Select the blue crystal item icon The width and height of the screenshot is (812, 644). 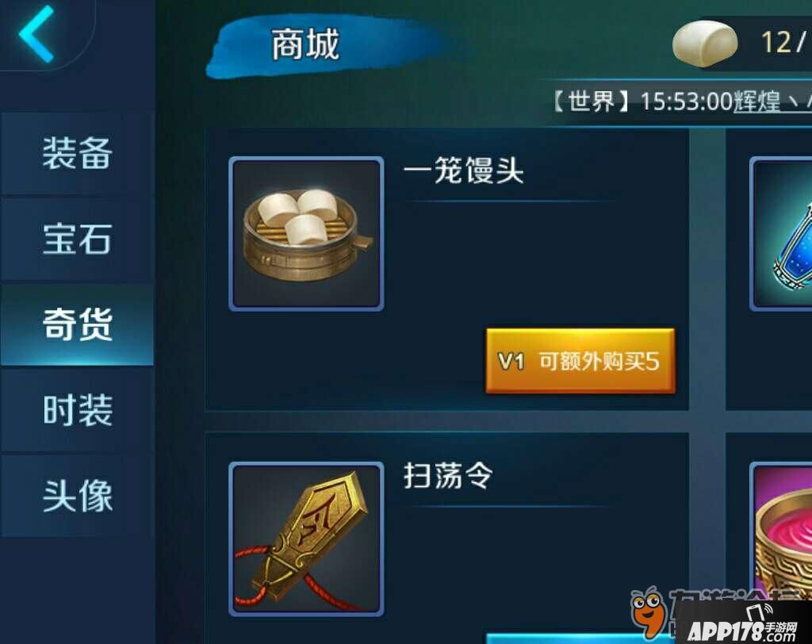point(781,234)
